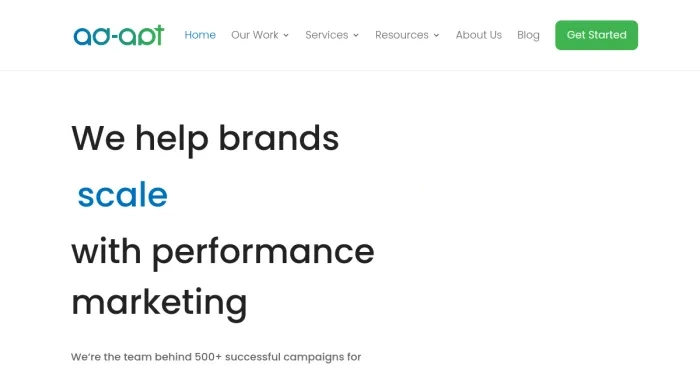Click the word 'brands' in the headline
The image size is (700, 367).
pyautogui.click(x=279, y=138)
